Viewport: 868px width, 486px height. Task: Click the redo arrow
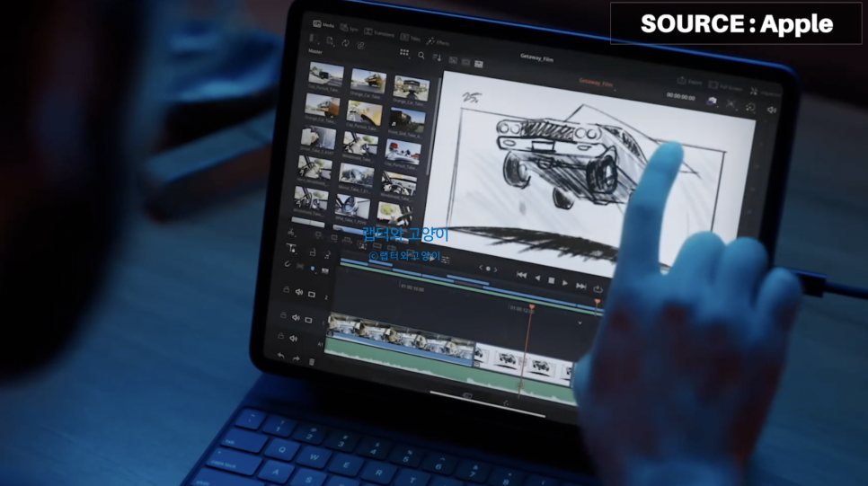[x=297, y=358]
